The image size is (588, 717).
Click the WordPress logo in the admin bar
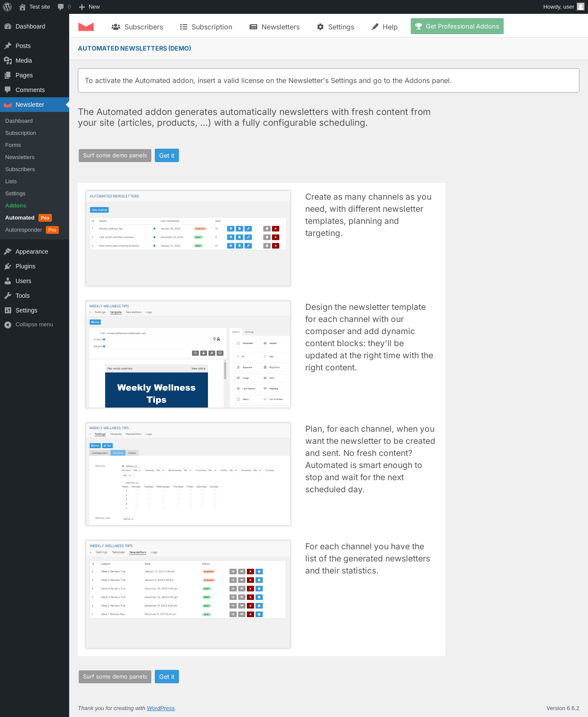(x=7, y=7)
